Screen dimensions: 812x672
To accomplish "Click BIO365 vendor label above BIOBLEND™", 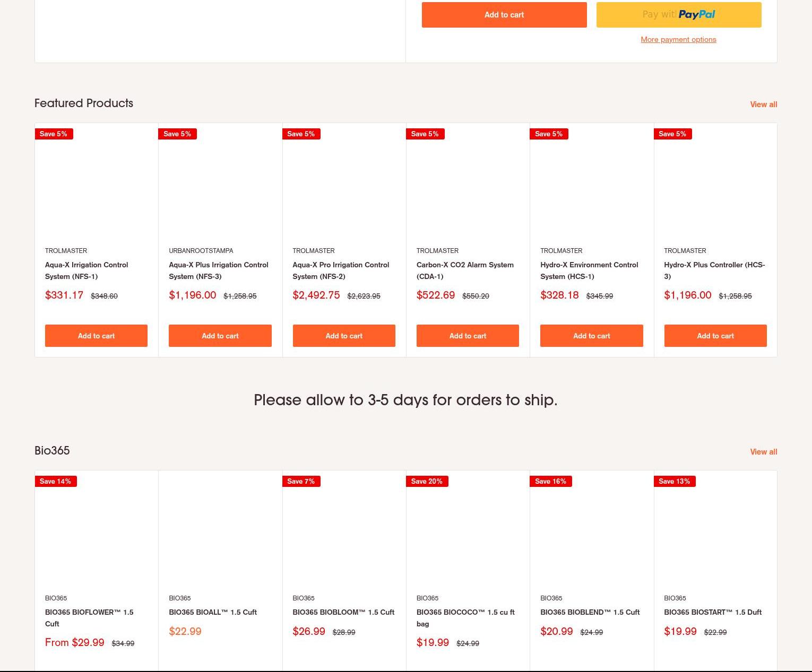I will (551, 598).
